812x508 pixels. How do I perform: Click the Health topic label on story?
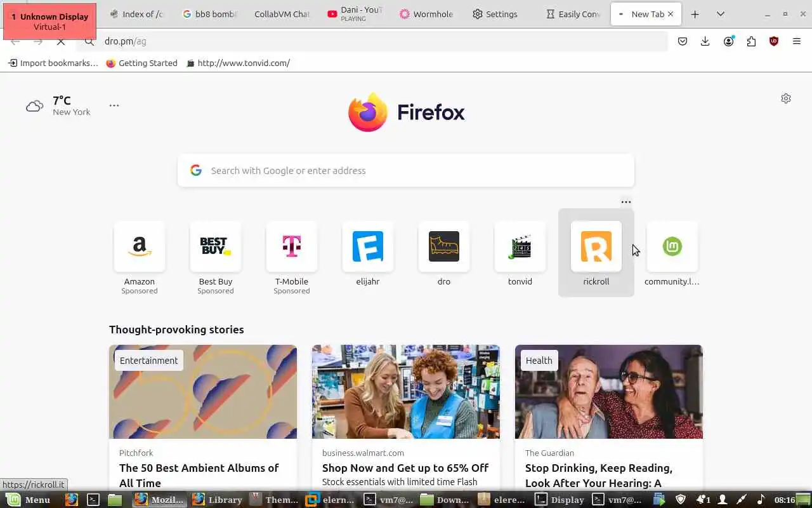pyautogui.click(x=539, y=360)
